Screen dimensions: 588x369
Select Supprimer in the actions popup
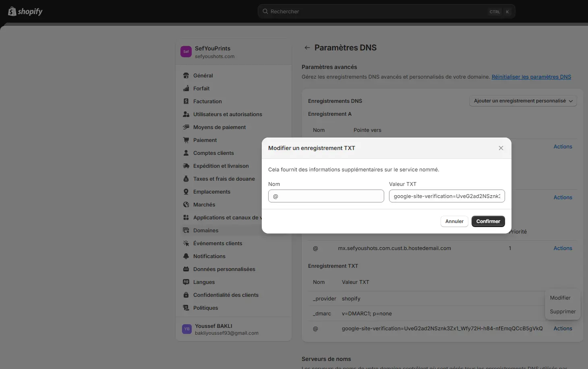pyautogui.click(x=562, y=311)
